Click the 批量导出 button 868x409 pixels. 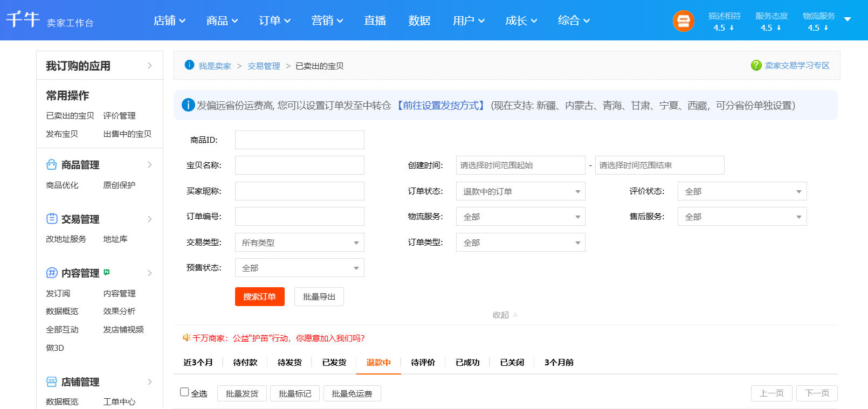319,296
